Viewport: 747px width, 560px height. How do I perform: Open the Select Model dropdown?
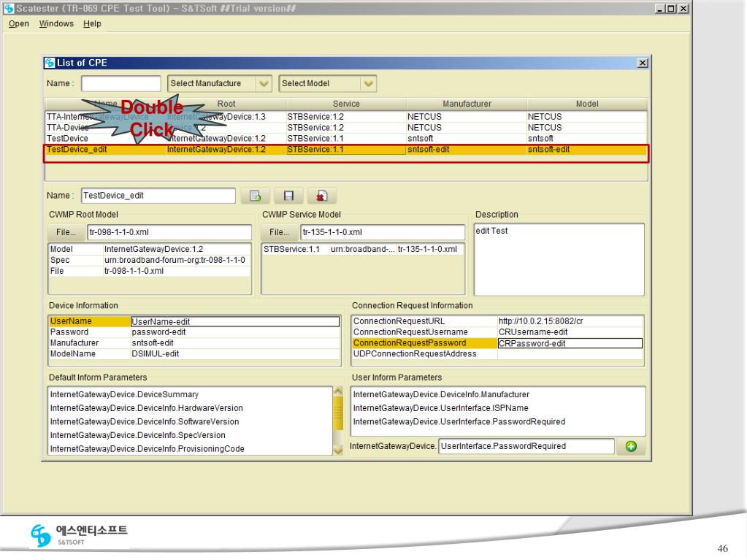click(328, 83)
